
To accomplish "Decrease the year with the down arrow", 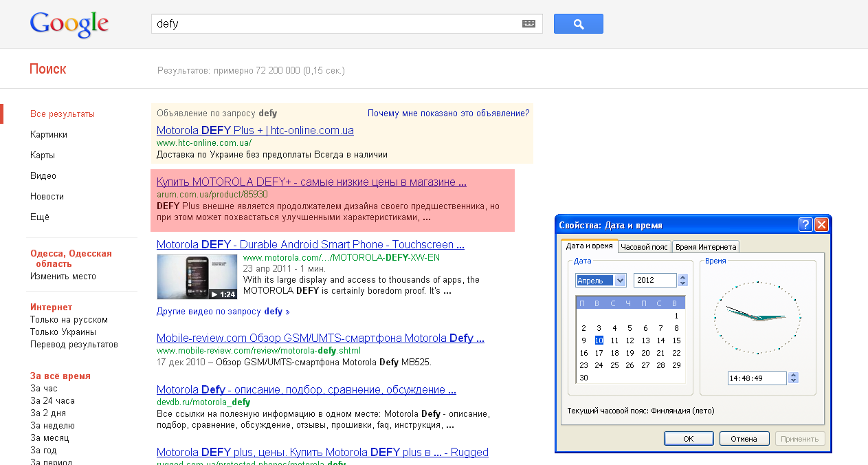I will [x=682, y=283].
